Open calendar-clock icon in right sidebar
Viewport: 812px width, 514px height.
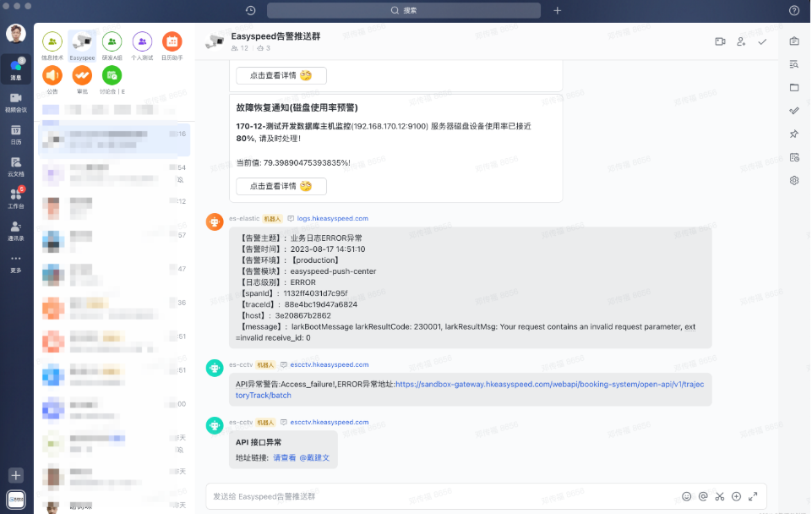[x=794, y=157]
